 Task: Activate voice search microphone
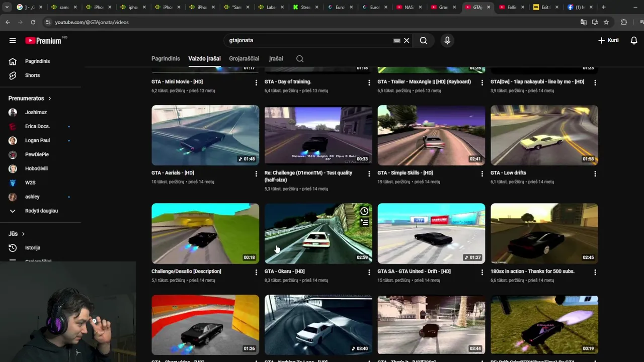point(447,40)
